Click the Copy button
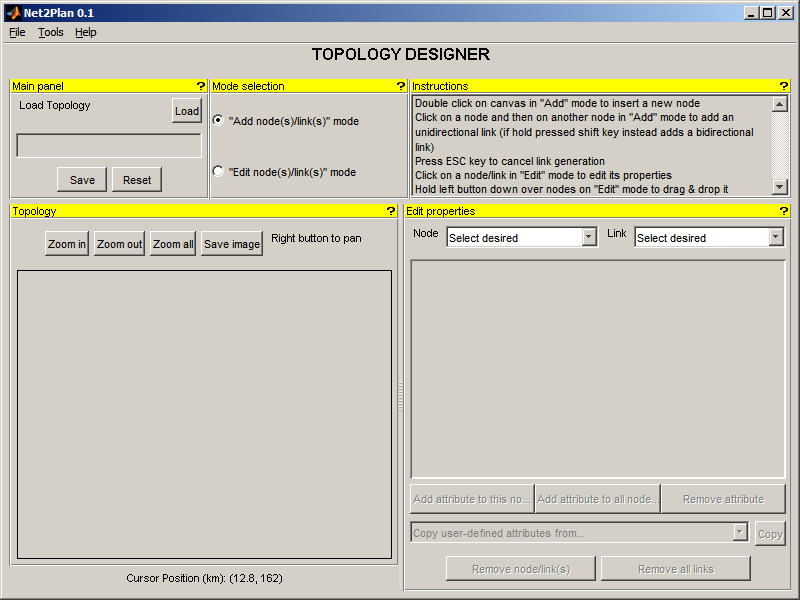This screenshot has width=800, height=600. 770,534
